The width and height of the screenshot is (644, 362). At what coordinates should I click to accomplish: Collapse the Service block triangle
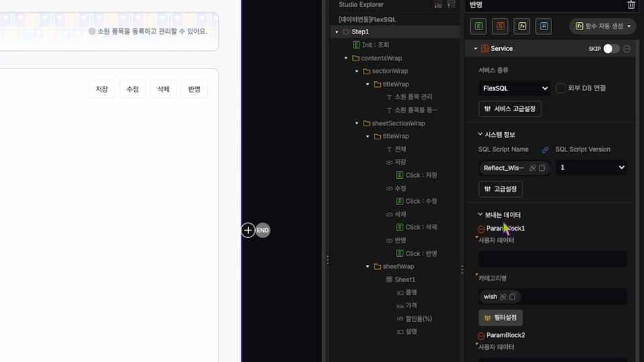pyautogui.click(x=476, y=48)
